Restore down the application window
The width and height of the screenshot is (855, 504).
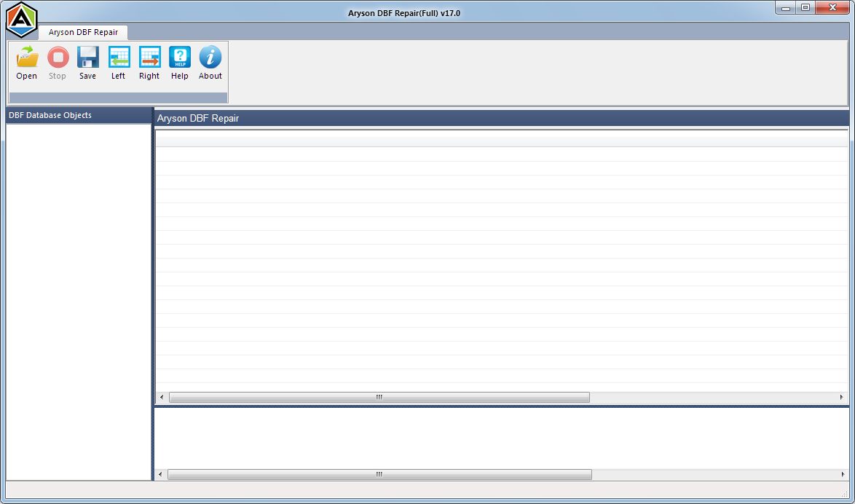(805, 7)
